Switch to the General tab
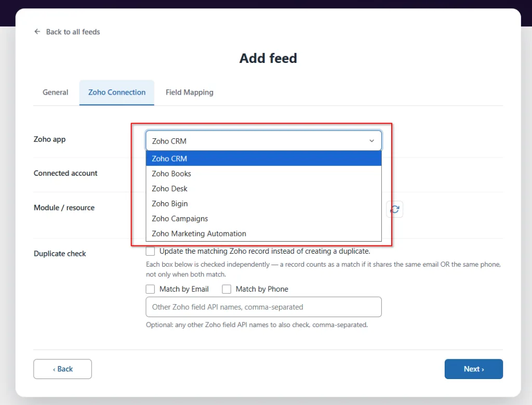532x405 pixels. click(x=55, y=93)
